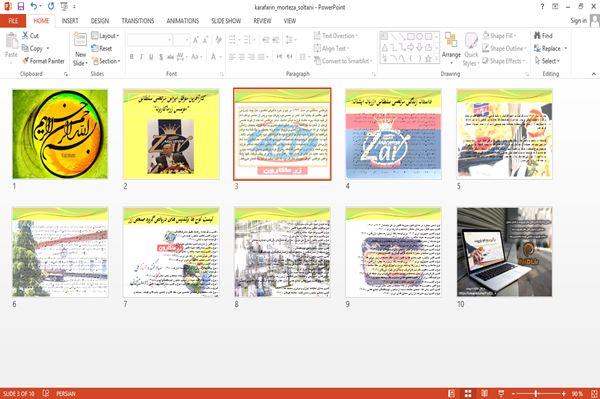Click the zoom out minus button

coord(514,393)
